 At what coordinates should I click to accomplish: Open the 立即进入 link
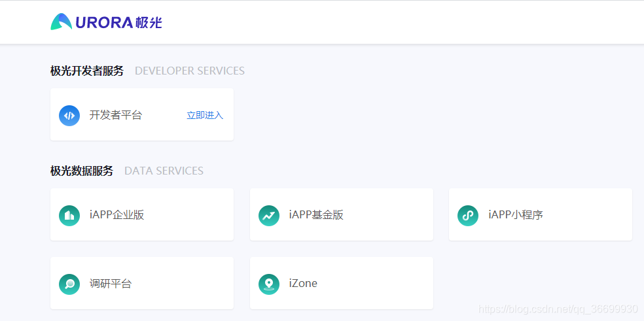(x=205, y=115)
